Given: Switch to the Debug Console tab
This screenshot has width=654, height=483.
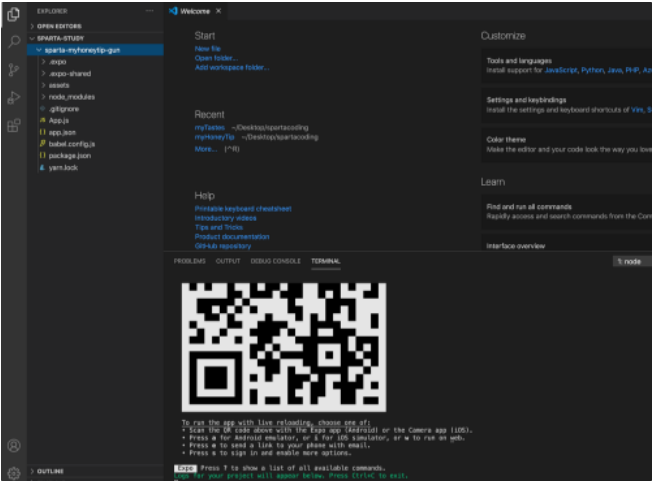Looking at the screenshot, I should (275, 261).
